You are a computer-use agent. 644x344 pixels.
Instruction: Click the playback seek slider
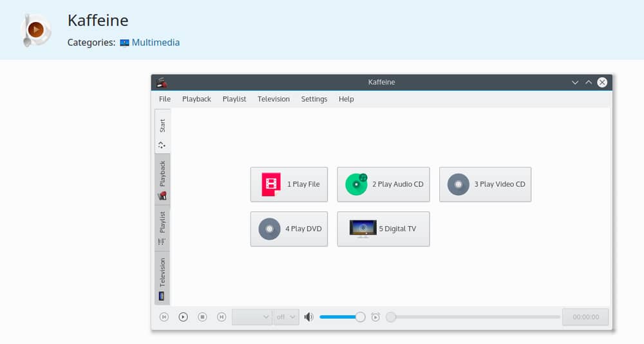pyautogui.click(x=473, y=317)
